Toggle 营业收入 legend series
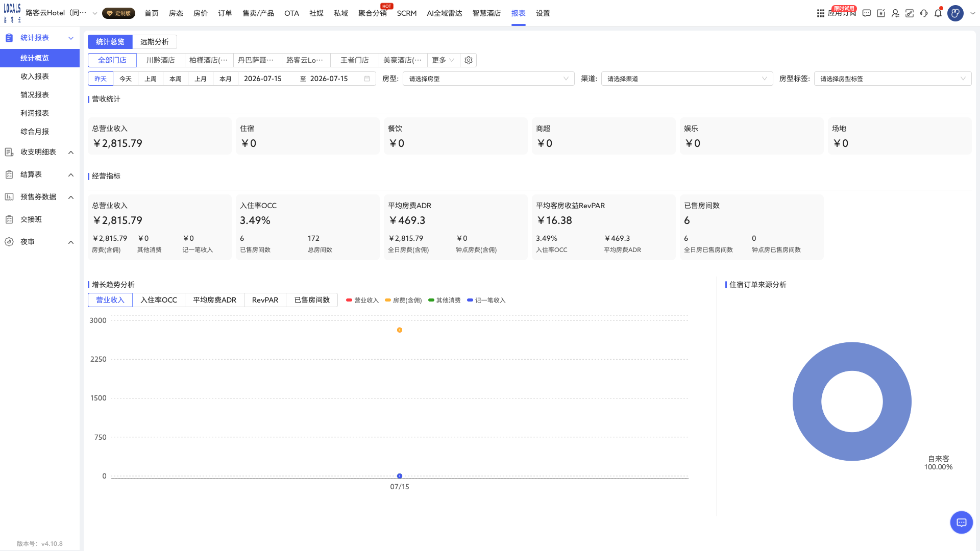The width and height of the screenshot is (980, 551). coord(362,300)
